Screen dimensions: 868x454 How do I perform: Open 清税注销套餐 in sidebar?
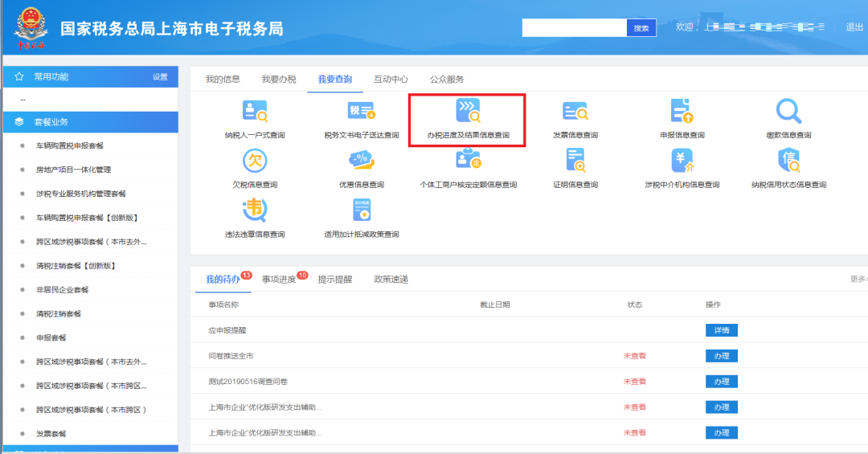tap(58, 314)
